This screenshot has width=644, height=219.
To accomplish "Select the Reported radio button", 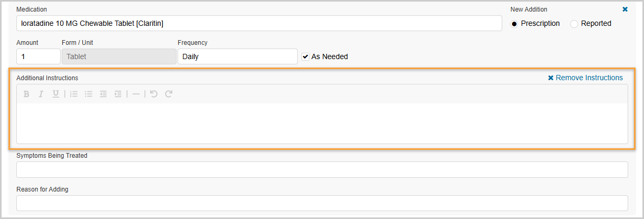I will pyautogui.click(x=574, y=24).
